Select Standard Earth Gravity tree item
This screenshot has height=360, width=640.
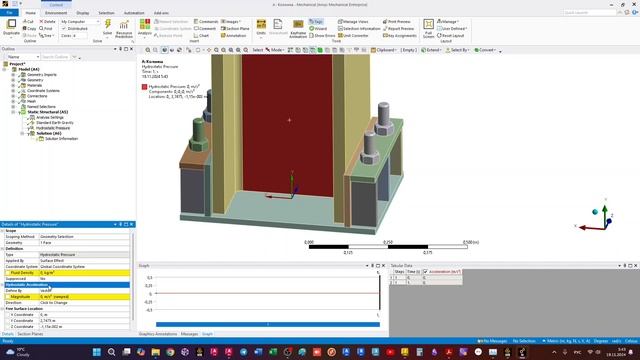tap(55, 122)
